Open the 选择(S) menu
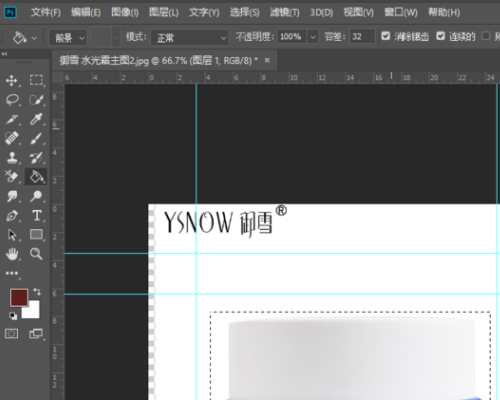 click(244, 13)
